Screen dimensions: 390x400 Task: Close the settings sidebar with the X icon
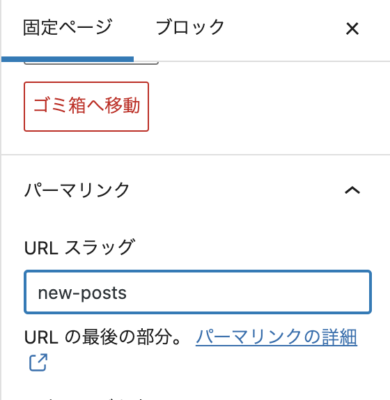352,29
